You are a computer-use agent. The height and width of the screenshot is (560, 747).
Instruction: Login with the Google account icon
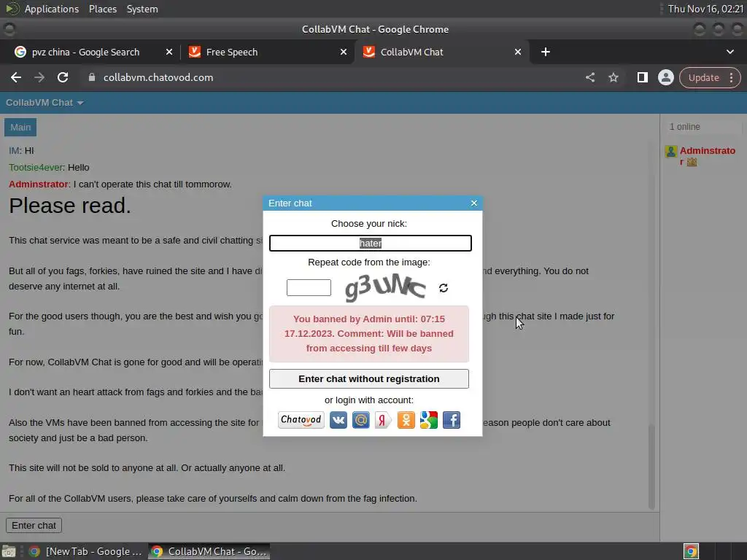[x=429, y=420]
